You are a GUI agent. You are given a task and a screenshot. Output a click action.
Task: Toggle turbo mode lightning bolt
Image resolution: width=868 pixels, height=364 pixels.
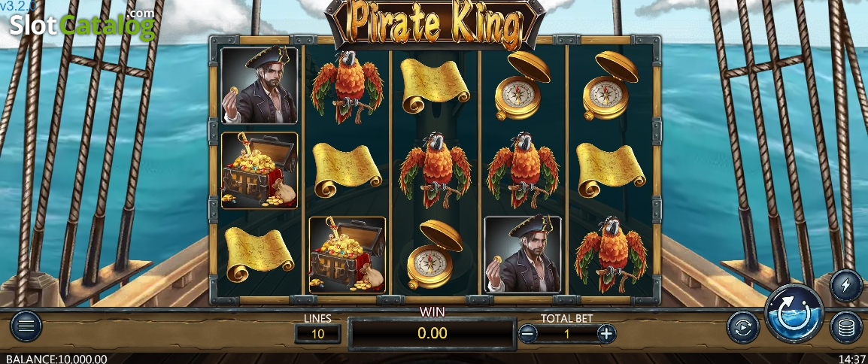tap(846, 286)
